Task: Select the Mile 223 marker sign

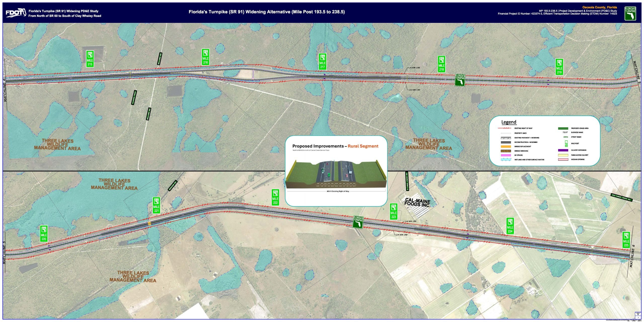Action: click(393, 211)
